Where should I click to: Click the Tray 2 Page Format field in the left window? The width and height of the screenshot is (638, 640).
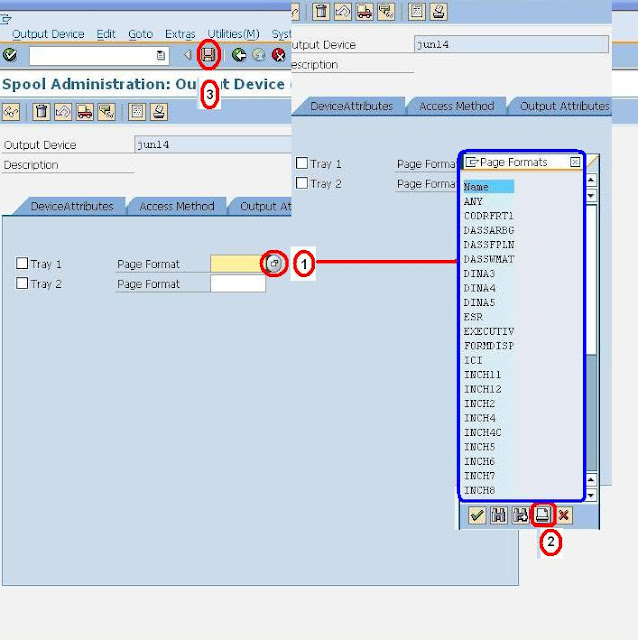click(x=238, y=284)
